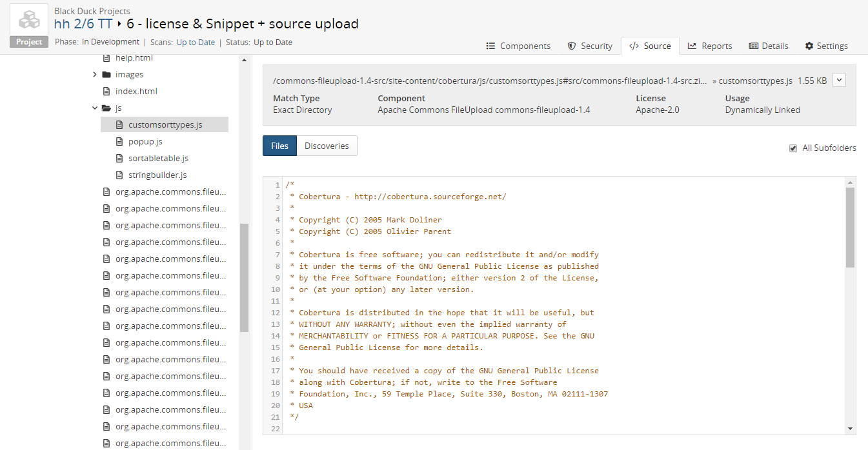Image resolution: width=868 pixels, height=450 pixels.
Task: Collapse the js folder arrow
Action: point(96,108)
